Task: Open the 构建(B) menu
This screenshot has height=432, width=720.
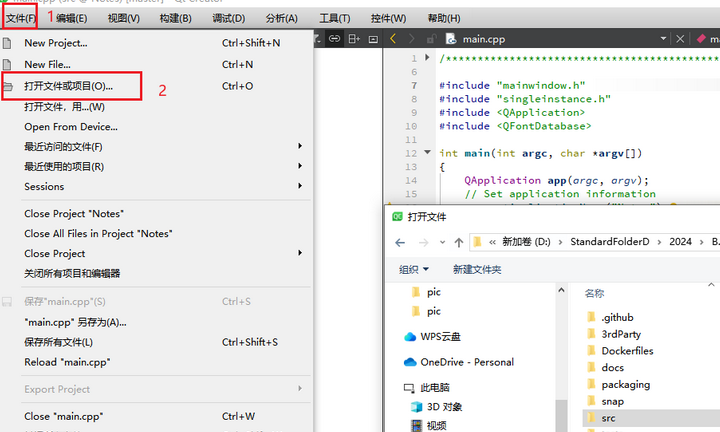Action: coord(175,18)
